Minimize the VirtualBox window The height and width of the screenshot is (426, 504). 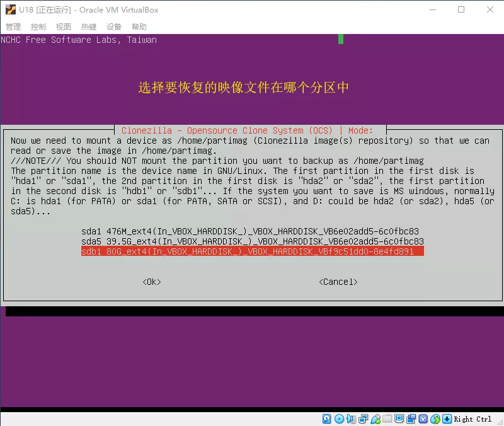tap(433, 9)
